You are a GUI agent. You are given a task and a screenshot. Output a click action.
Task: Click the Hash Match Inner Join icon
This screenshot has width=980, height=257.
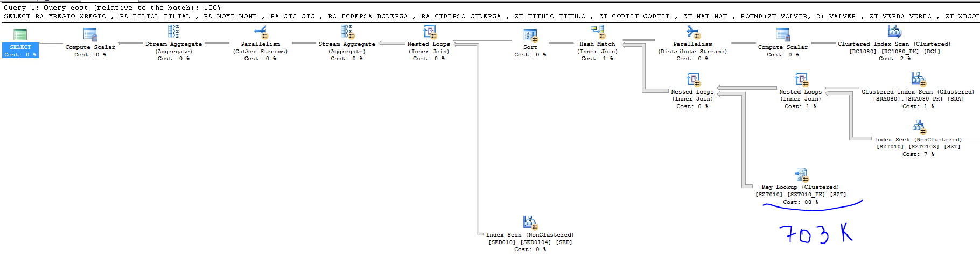pos(598,32)
